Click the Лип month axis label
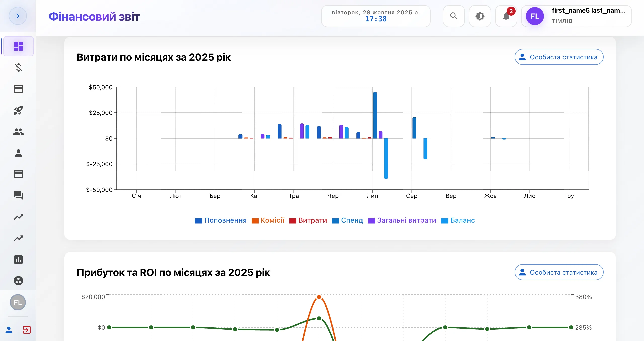Screen dimensions: 644x341 pyautogui.click(x=372, y=196)
